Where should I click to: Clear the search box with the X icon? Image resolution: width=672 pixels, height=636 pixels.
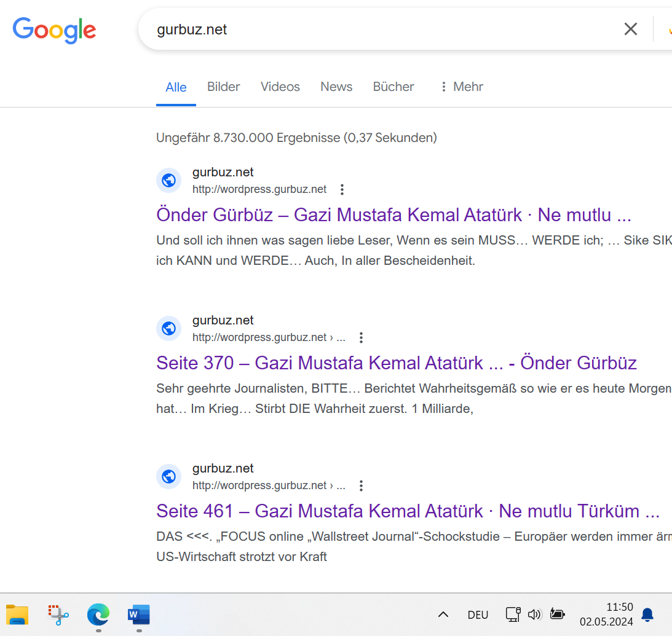coord(630,29)
